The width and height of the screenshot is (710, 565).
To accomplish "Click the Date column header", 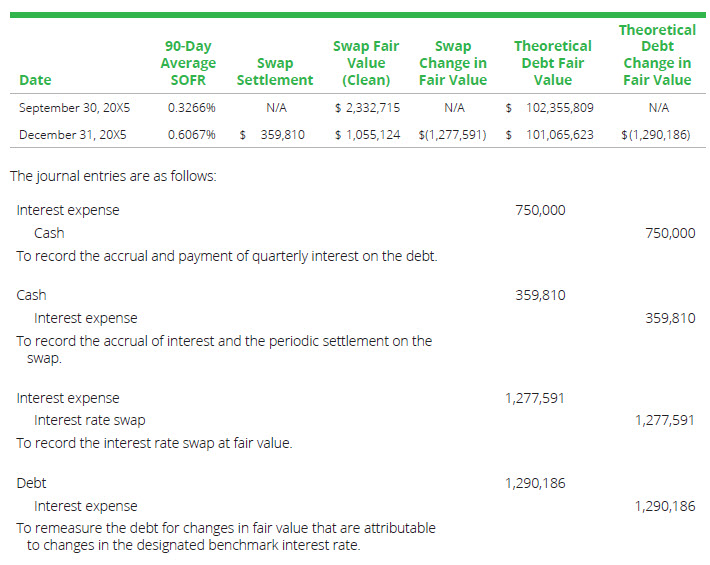I will (x=34, y=80).
